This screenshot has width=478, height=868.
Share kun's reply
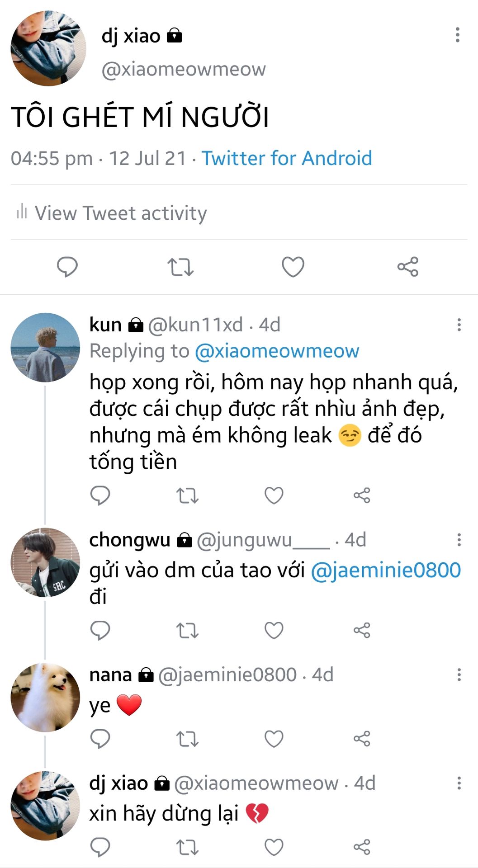pos(362,495)
